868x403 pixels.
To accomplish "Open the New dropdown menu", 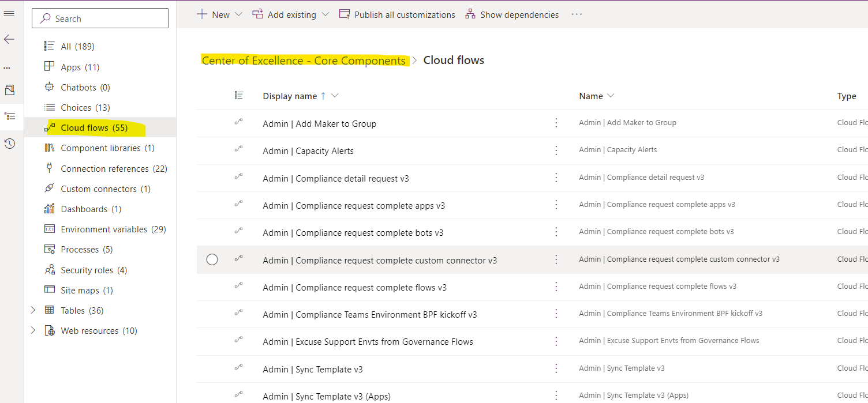I will [x=219, y=14].
